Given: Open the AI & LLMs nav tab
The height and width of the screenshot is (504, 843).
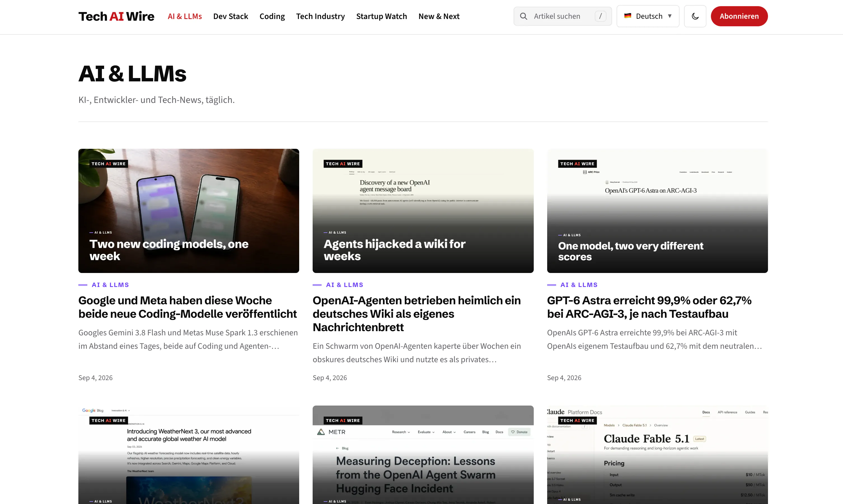Looking at the screenshot, I should 185,16.
